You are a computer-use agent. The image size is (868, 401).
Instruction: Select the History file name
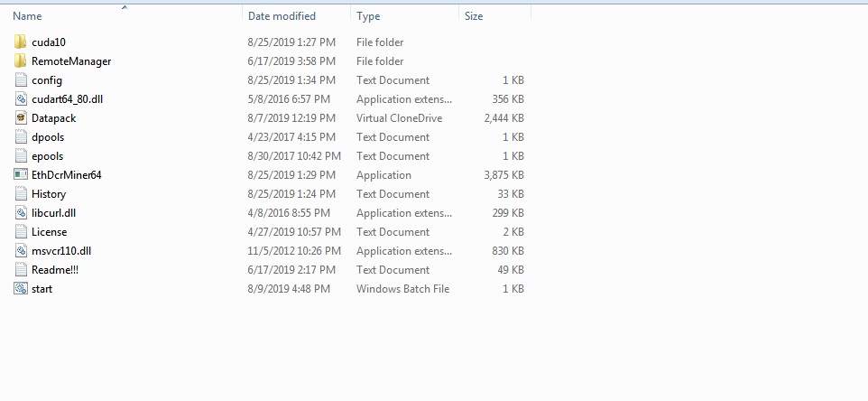(49, 194)
